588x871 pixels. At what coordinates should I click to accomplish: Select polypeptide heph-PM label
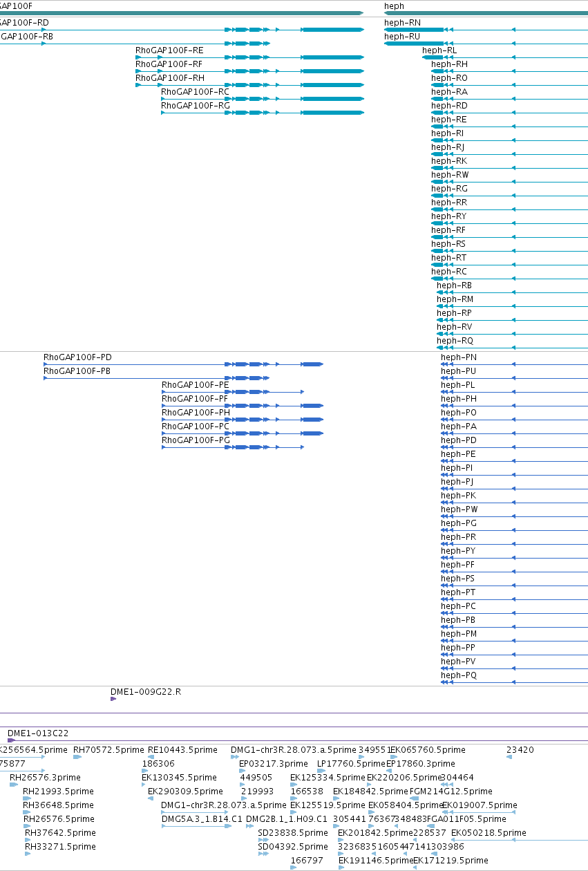pos(459,634)
